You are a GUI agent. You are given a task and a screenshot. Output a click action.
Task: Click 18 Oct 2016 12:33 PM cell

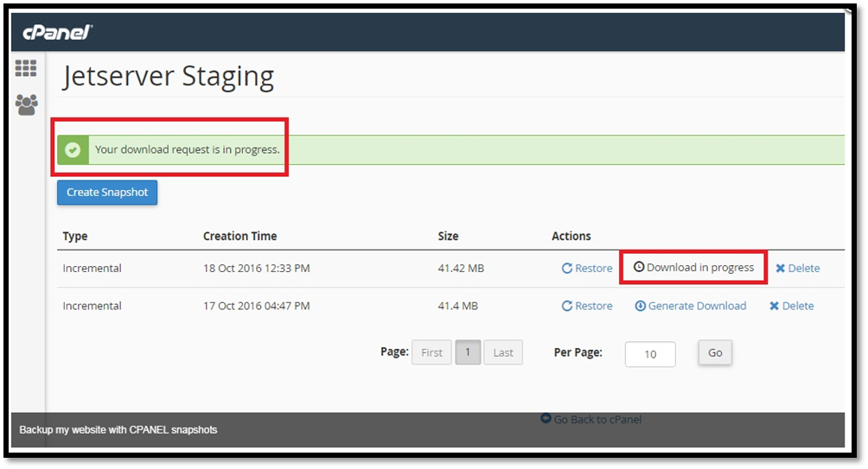click(x=256, y=269)
